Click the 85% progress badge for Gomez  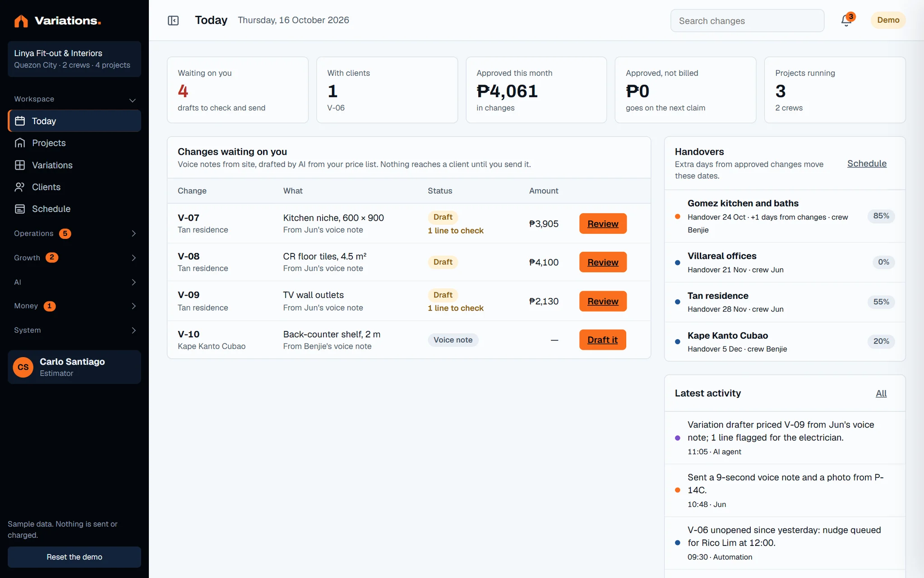[x=881, y=216]
